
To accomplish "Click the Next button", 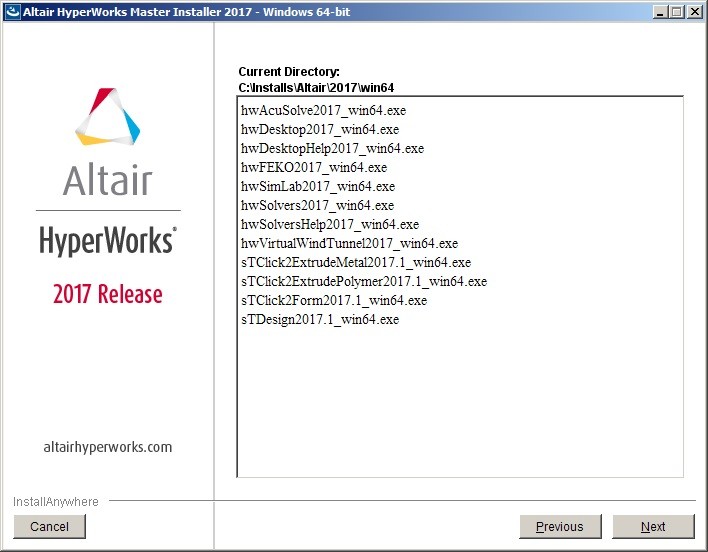I will [653, 526].
